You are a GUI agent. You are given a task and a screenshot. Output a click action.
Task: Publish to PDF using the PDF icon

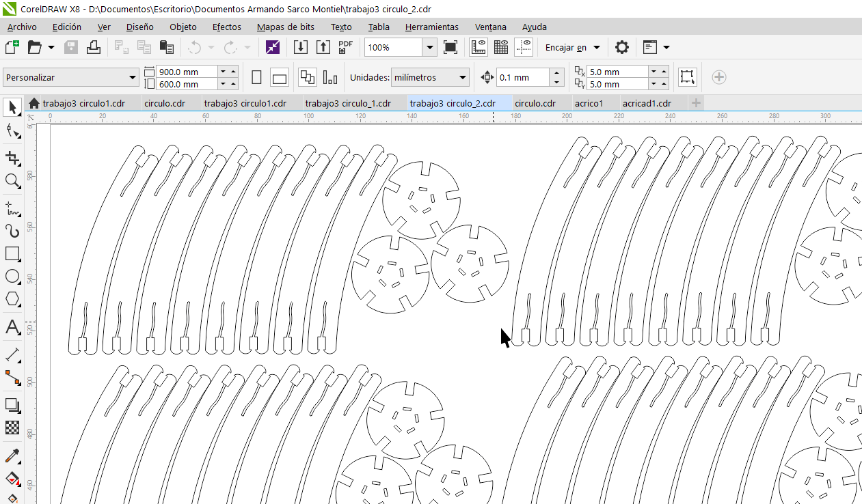[x=346, y=47]
